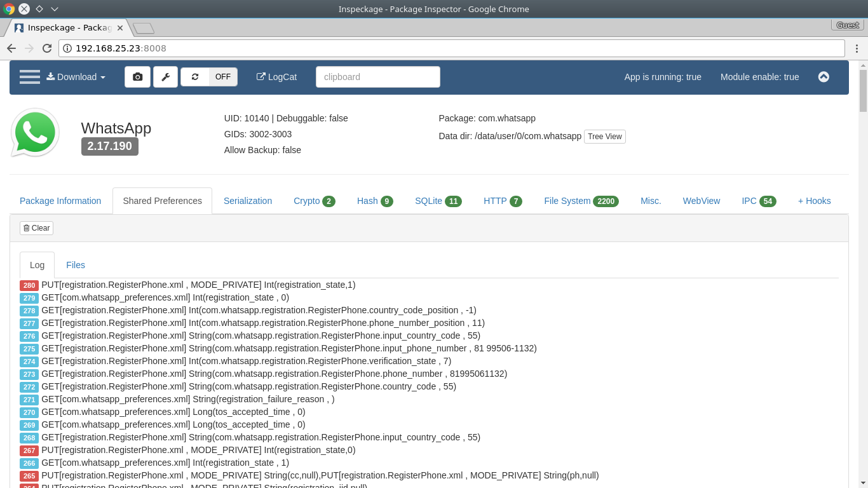The width and height of the screenshot is (868, 488).
Task: Click the refresh arrows icon
Action: (195, 77)
